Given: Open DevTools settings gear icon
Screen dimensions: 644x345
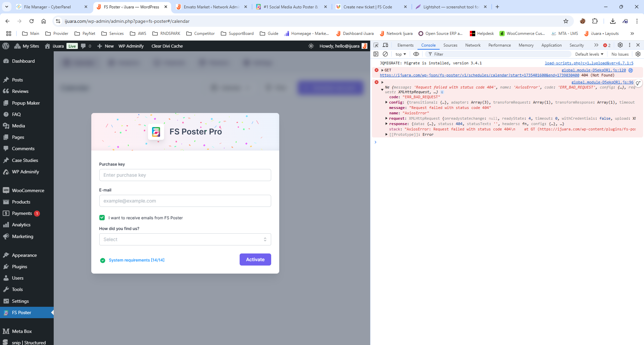Looking at the screenshot, I should pos(620,45).
